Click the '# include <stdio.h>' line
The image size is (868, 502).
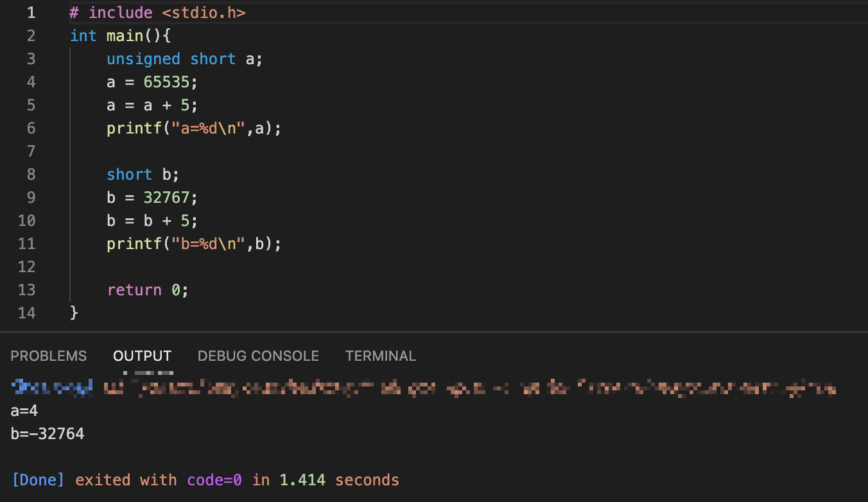tap(157, 13)
